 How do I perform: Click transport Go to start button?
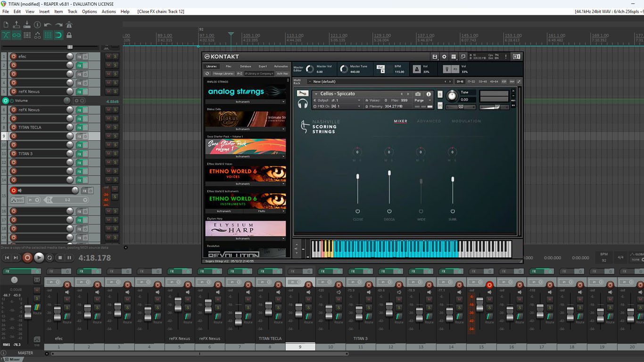(7, 257)
